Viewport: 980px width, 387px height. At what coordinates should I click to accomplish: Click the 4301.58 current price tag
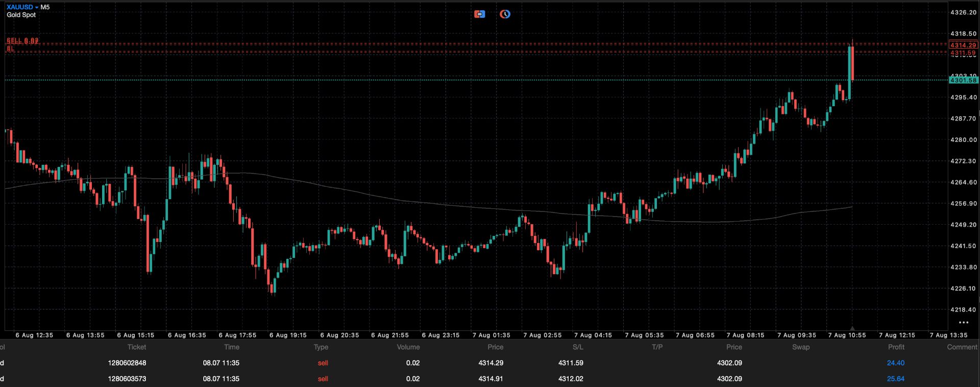[963, 80]
